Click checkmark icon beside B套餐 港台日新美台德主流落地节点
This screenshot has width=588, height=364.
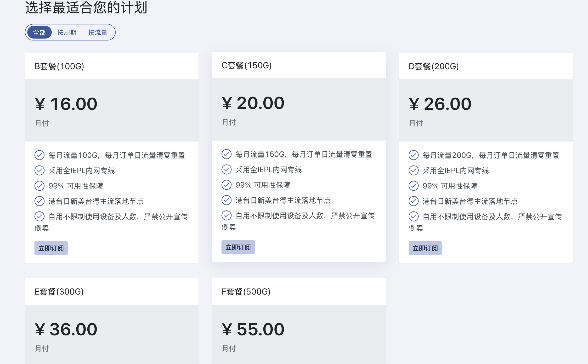40,201
